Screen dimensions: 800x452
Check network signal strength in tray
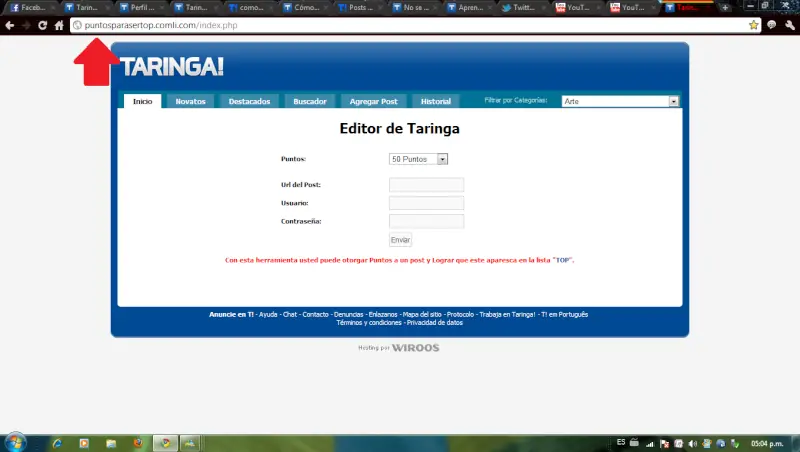click(x=649, y=443)
